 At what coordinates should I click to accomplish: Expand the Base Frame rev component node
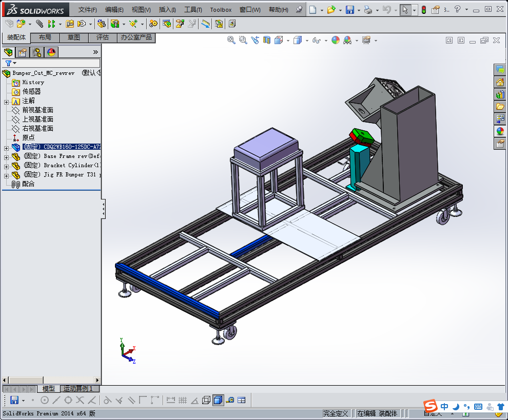pos(6,156)
